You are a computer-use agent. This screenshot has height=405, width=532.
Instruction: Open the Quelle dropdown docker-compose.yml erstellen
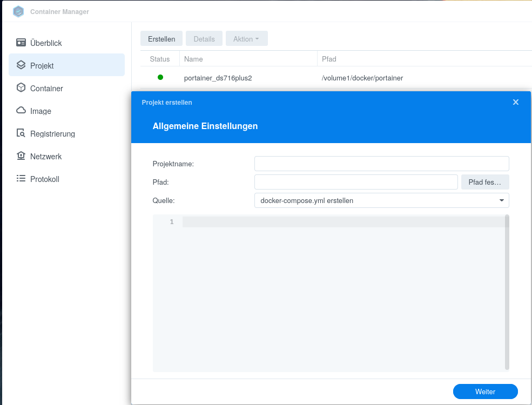pyautogui.click(x=382, y=200)
